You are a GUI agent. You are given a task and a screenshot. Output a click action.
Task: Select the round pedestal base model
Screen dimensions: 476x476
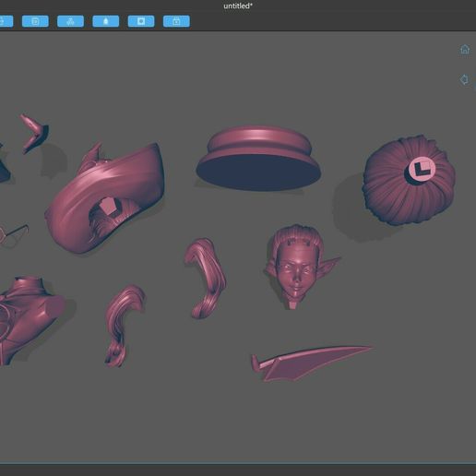coord(258,158)
